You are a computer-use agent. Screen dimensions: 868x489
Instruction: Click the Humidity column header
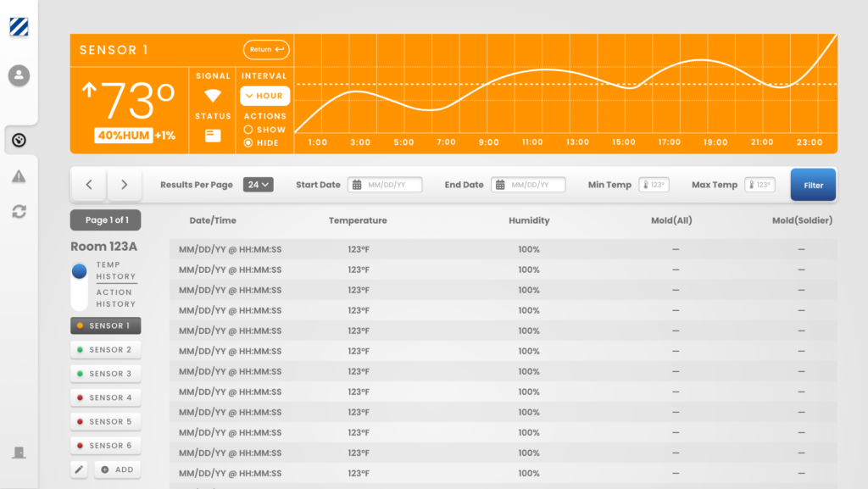coord(529,220)
